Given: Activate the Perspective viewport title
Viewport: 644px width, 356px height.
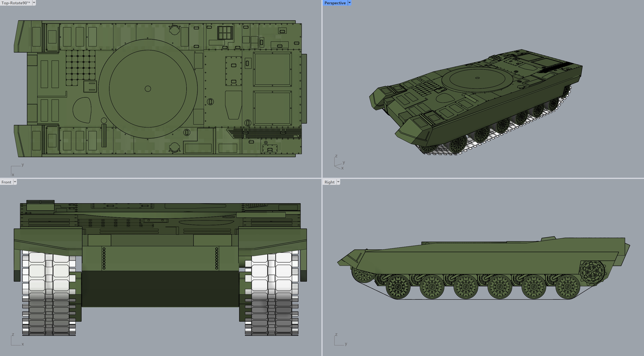Looking at the screenshot, I should click(335, 3).
